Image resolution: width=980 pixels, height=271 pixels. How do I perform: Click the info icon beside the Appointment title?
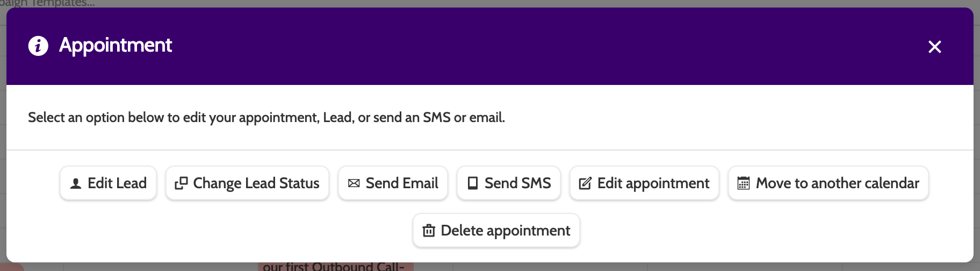coord(38,46)
